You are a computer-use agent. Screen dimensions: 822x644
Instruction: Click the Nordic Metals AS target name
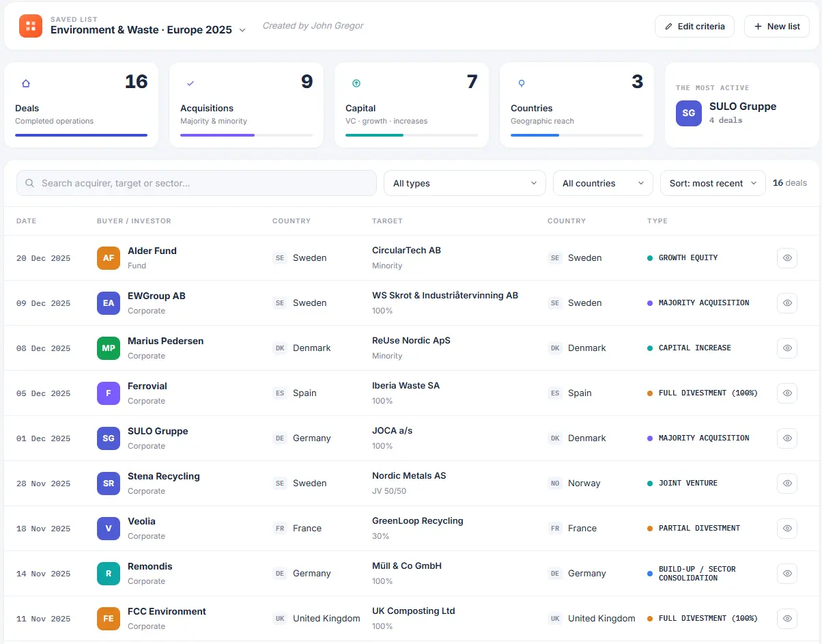409,476
